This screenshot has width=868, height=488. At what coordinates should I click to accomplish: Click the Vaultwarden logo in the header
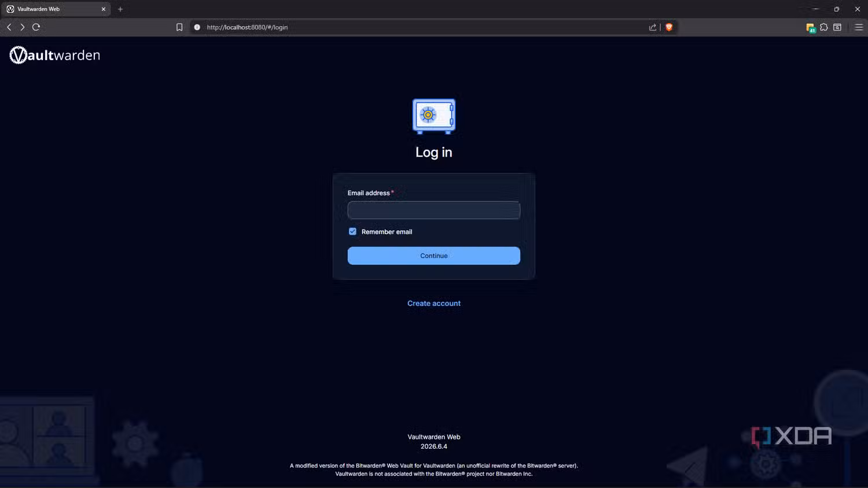[x=55, y=55]
